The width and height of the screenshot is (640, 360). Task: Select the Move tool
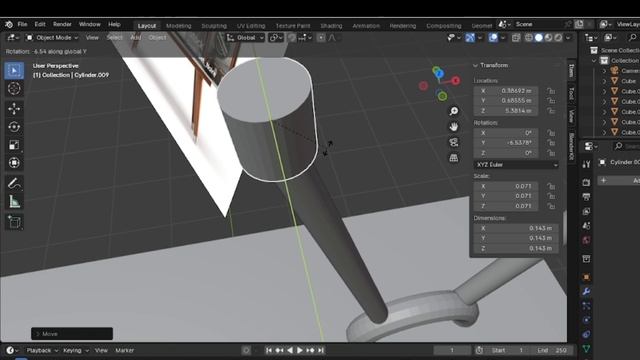click(x=14, y=109)
